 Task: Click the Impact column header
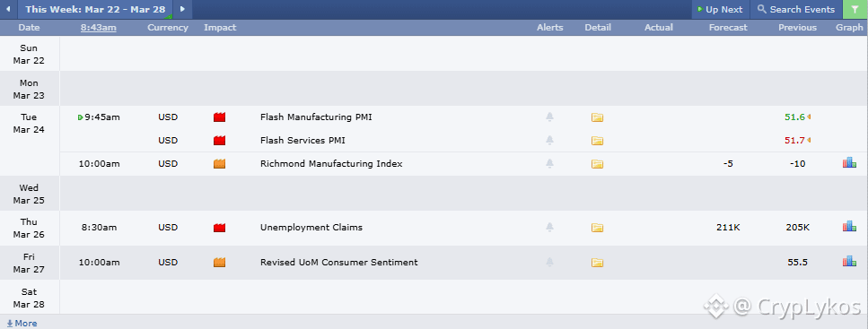point(220,28)
